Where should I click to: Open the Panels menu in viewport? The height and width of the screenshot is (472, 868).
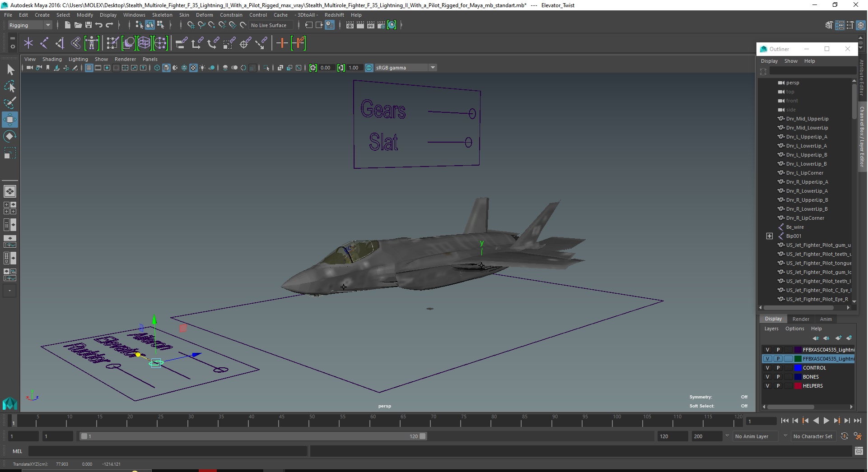[150, 59]
